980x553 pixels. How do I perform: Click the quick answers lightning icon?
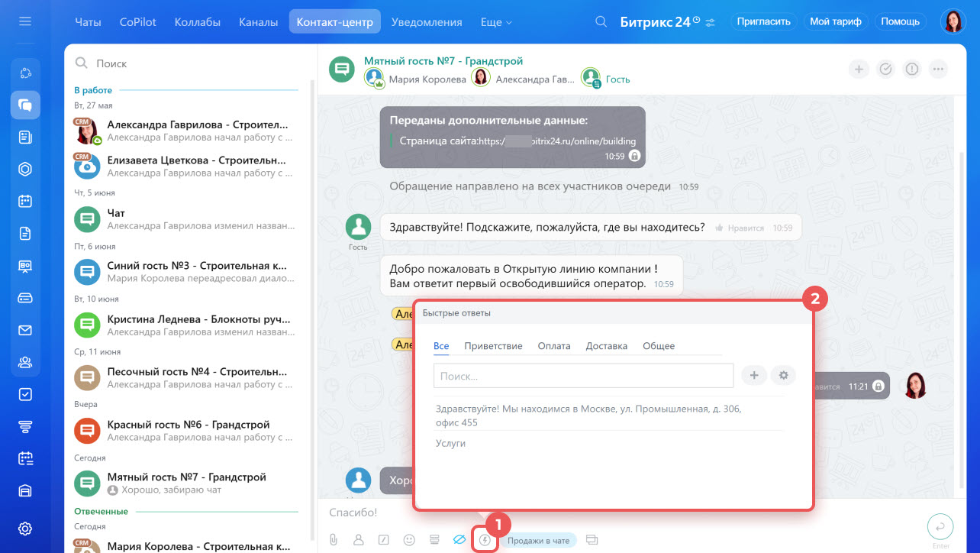[485, 540]
